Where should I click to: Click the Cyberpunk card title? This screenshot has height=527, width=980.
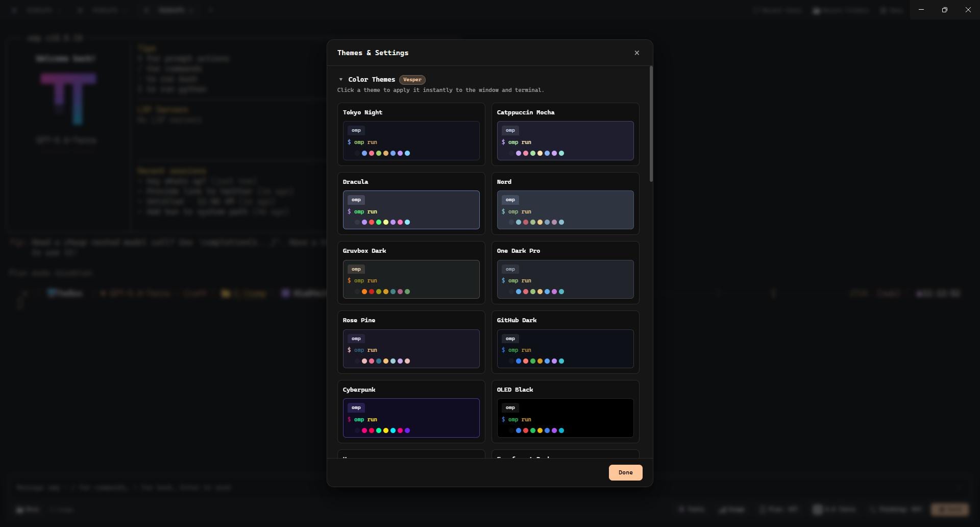(359, 390)
